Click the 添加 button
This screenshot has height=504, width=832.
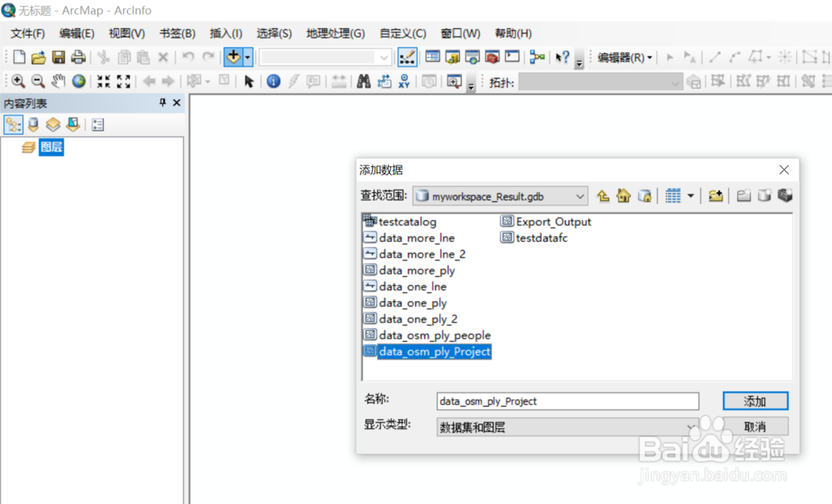pos(755,401)
